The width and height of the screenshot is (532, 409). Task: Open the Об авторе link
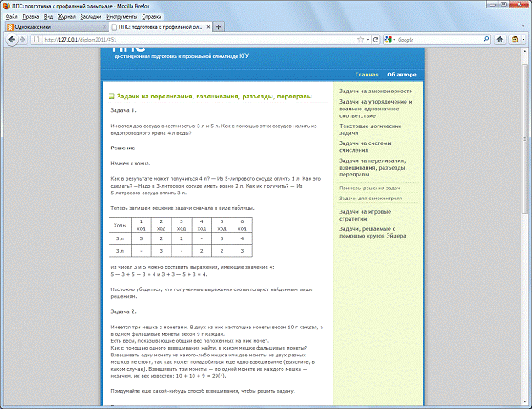401,76
